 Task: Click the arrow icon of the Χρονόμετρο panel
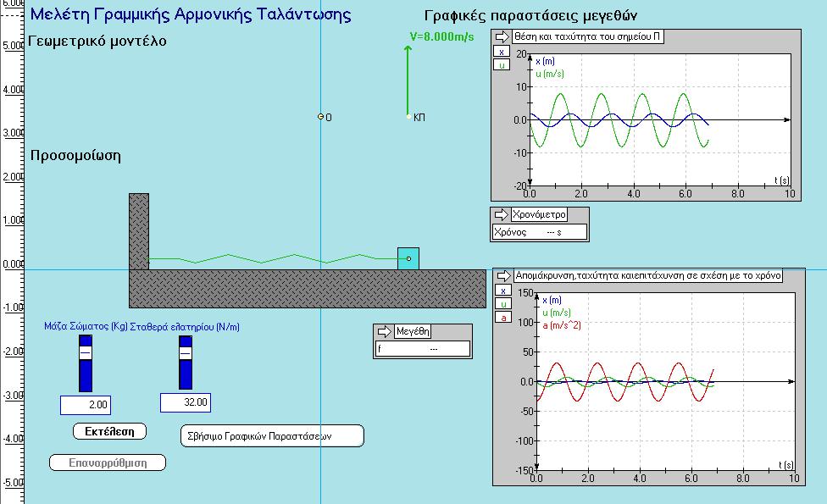point(501,214)
